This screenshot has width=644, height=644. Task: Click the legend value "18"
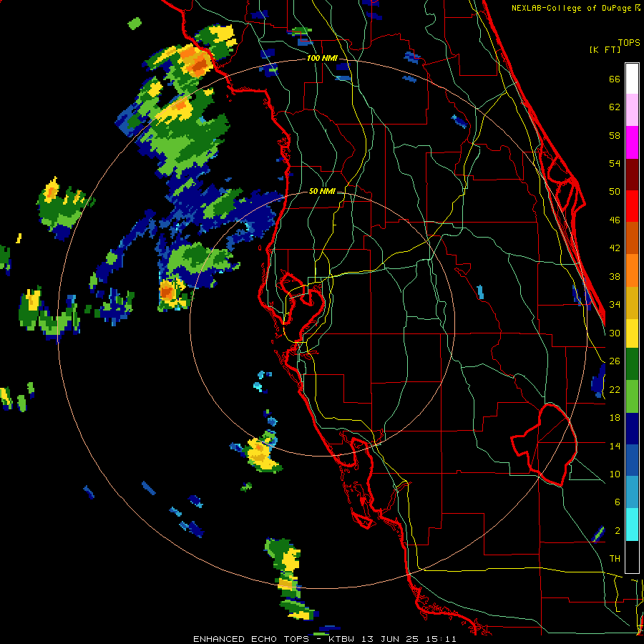click(x=615, y=418)
